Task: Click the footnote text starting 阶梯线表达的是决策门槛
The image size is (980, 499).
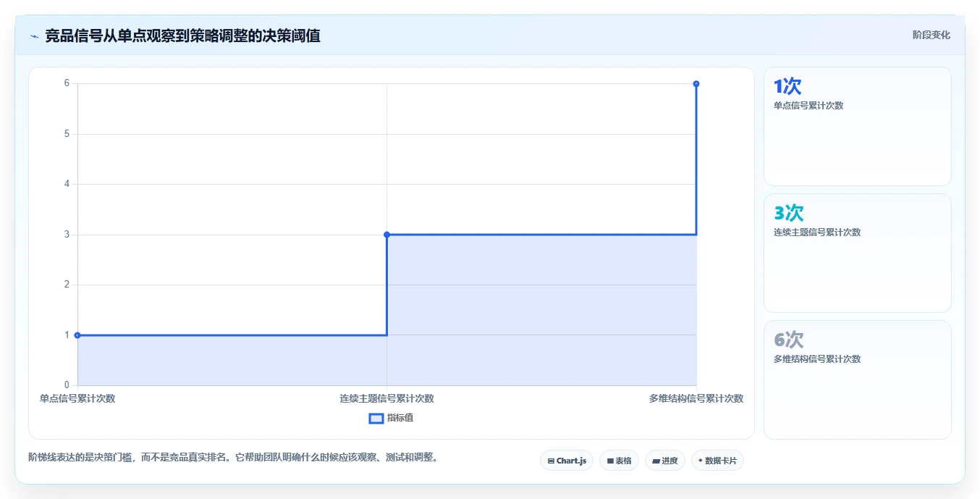Action: point(233,457)
